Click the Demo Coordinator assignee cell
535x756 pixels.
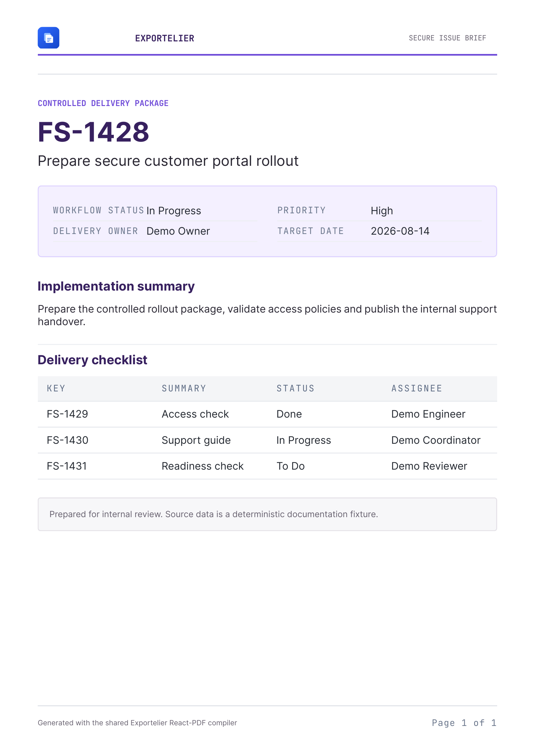435,440
